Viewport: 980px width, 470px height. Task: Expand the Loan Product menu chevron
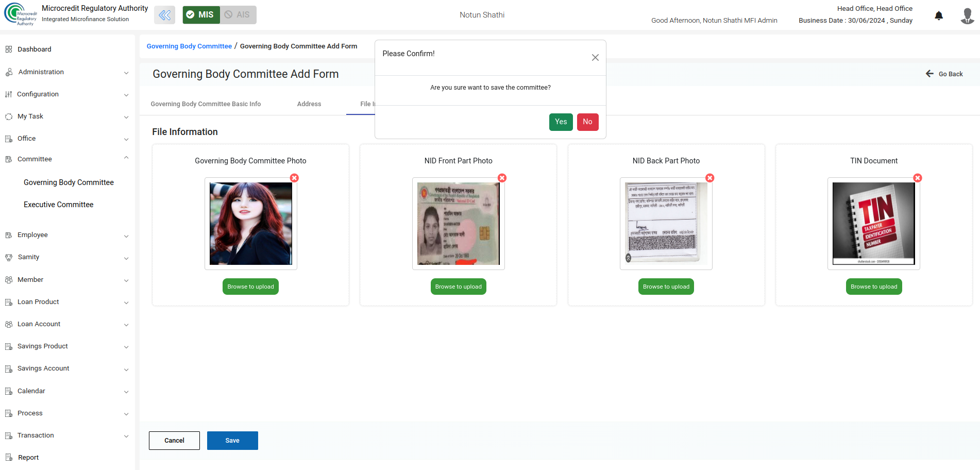126,303
